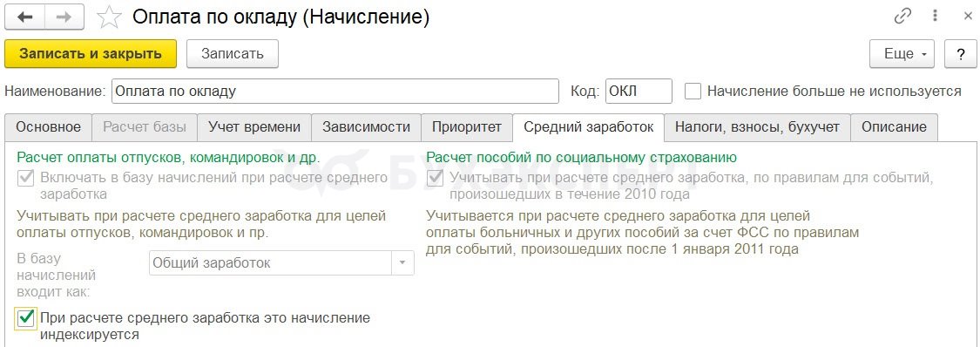Tick 'Начисление больше не используется' checkbox
The image size is (980, 347).
pos(693,92)
